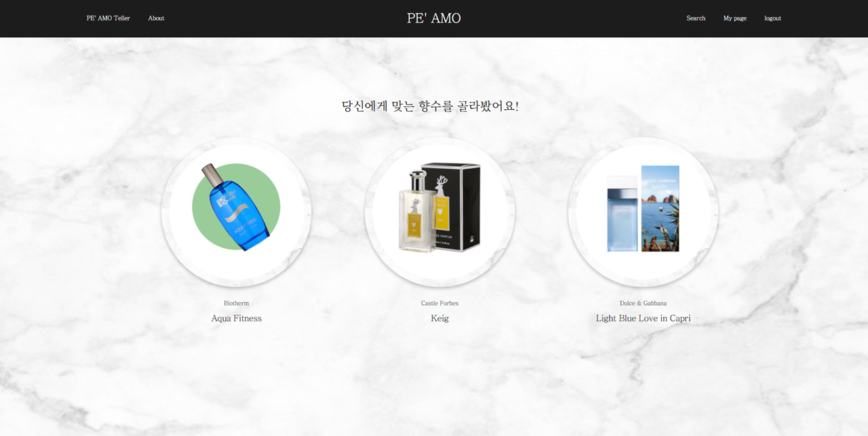Click the Dolce & Gabbana brand label
Viewport: 868px width, 436px height.
(643, 303)
